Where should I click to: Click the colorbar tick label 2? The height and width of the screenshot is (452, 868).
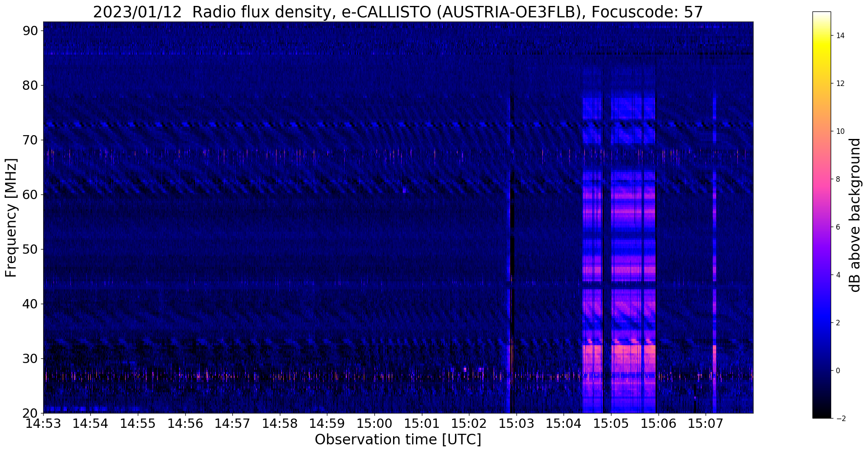pos(837,323)
